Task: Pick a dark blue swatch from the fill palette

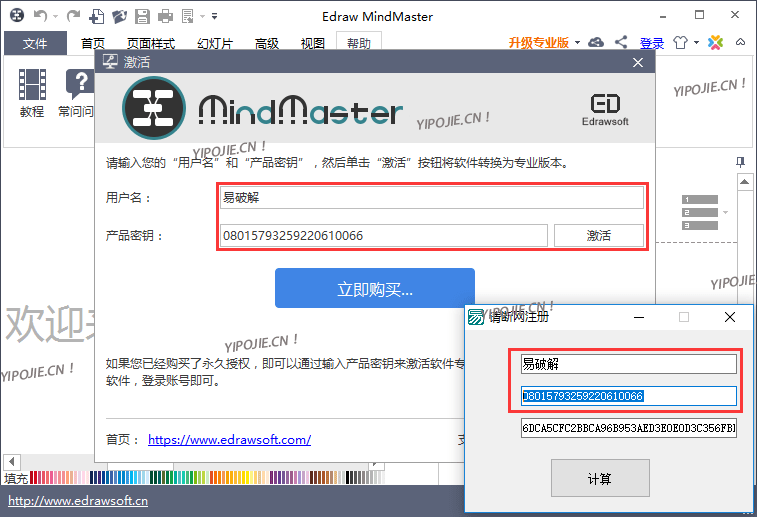Action: (93, 478)
